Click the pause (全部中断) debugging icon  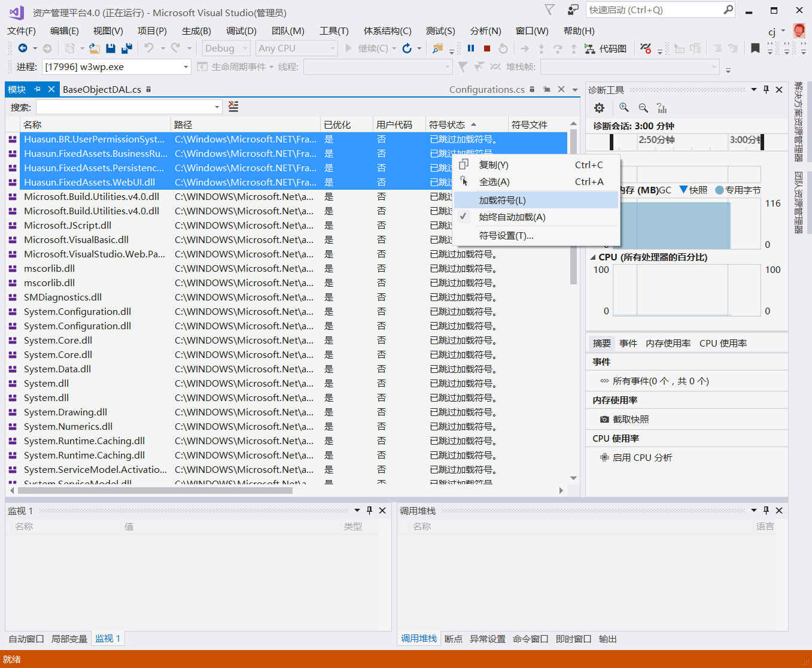coord(470,48)
